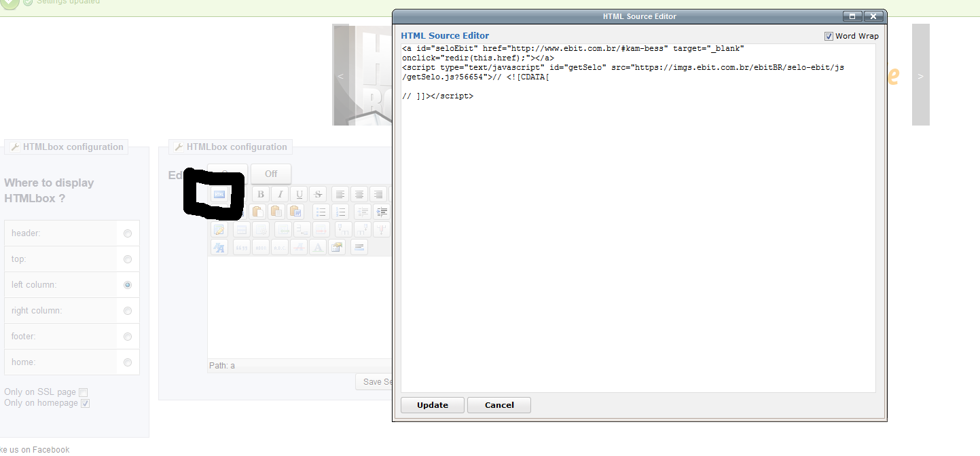Click the A.B.C. acronym icon

click(x=280, y=247)
